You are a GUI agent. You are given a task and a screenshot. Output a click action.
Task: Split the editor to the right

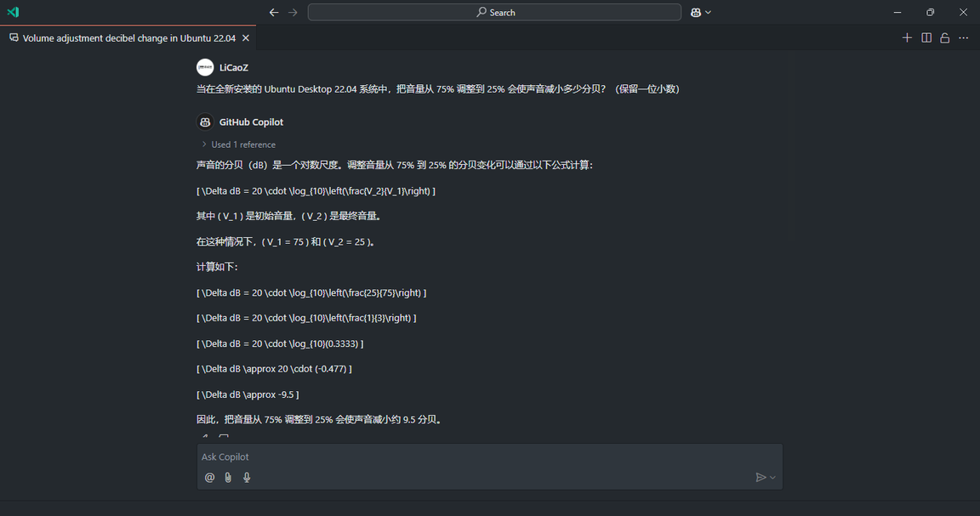(926, 38)
